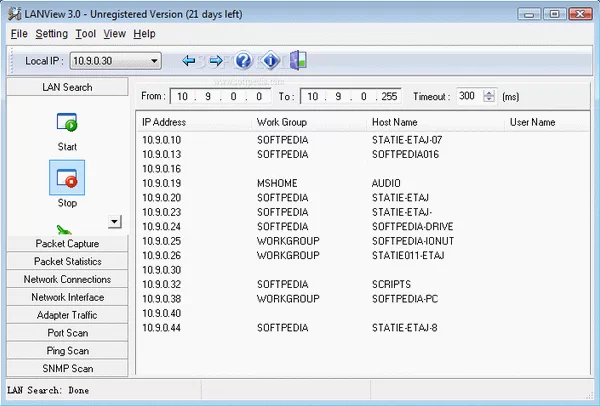
Task: Select the 10.9.0.24 row
Action: (363, 227)
